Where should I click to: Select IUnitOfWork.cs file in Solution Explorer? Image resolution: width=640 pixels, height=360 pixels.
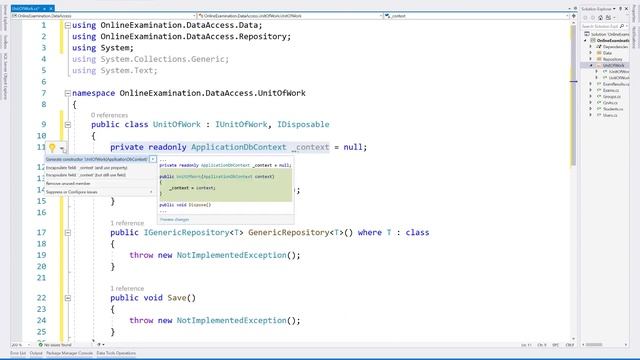tap(616, 72)
